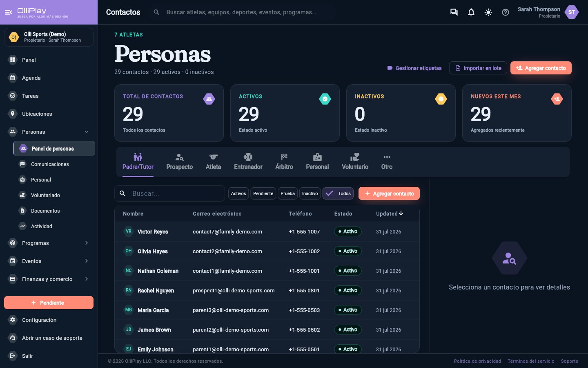Focus the contacts Buscar field
The width and height of the screenshot is (588, 368).
click(169, 193)
